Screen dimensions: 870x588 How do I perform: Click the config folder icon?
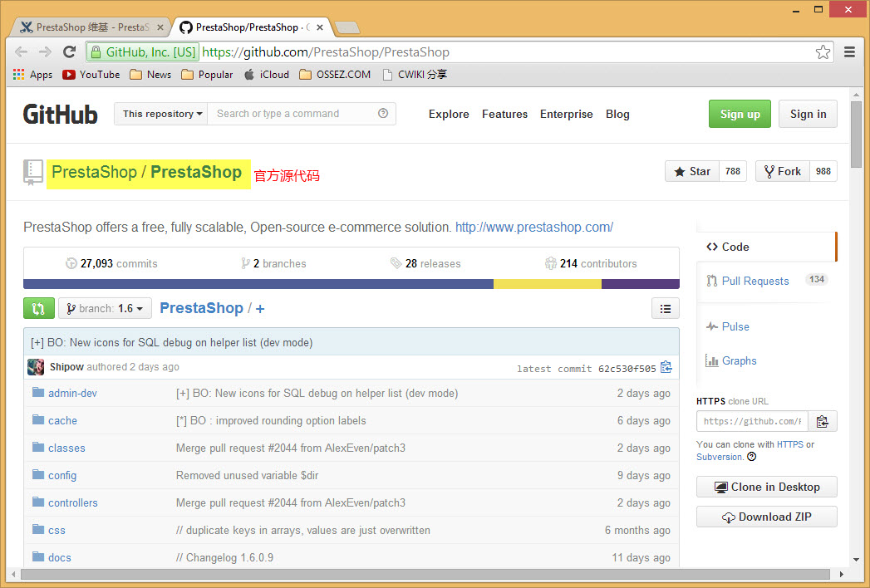coord(38,475)
